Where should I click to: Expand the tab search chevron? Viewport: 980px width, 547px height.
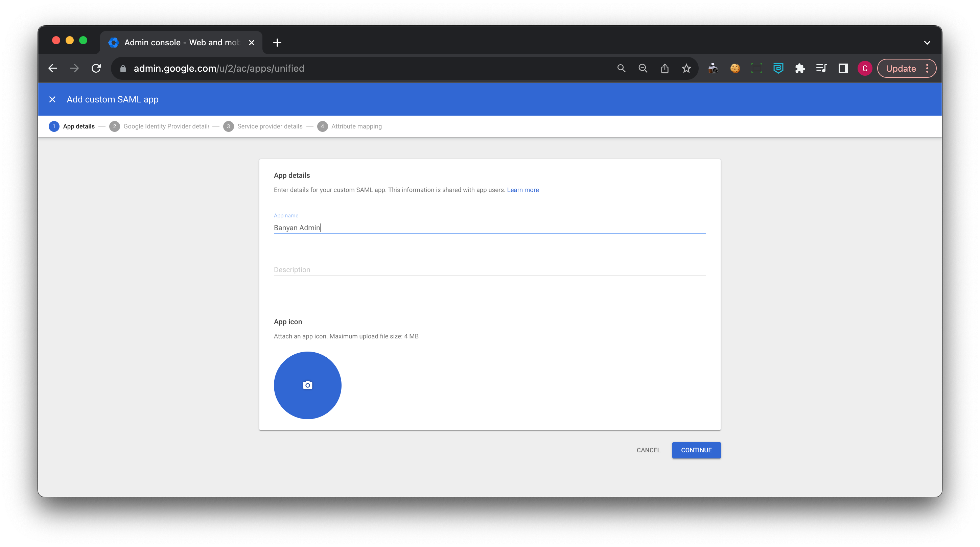[x=927, y=43]
